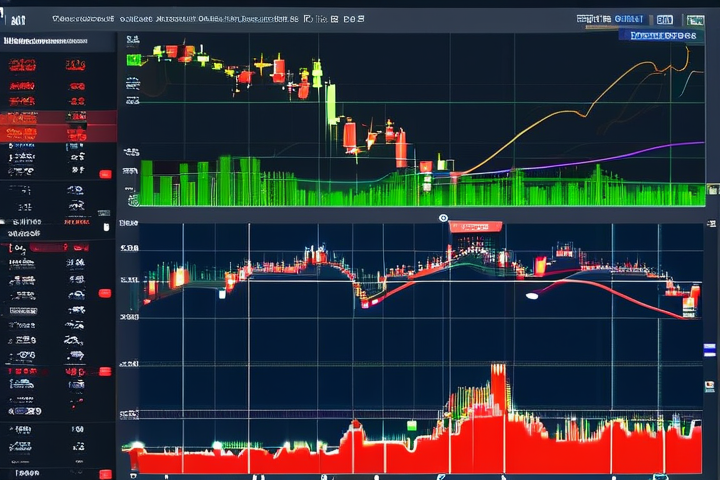The height and width of the screenshot is (480, 720).
Task: Click the small circular marker above the middle chart
Action: tap(442, 217)
